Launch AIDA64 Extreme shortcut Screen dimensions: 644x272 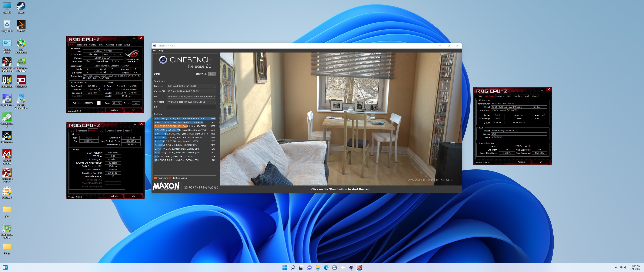pyautogui.click(x=7, y=157)
